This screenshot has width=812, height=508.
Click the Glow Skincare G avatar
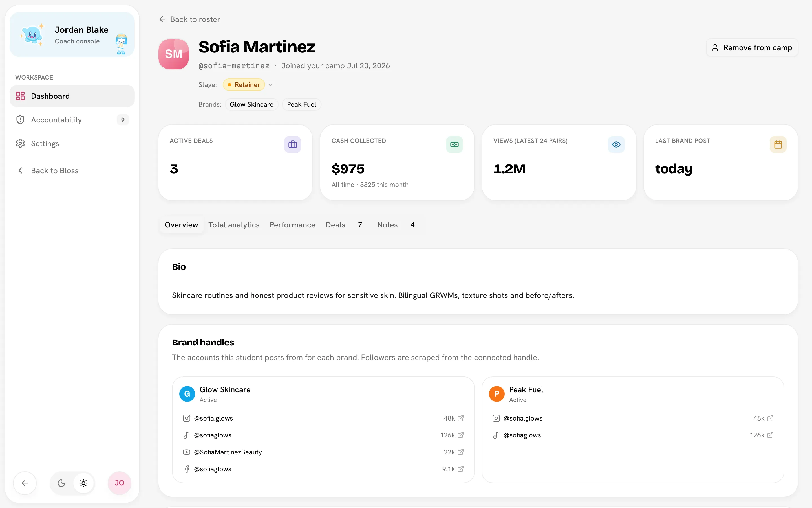click(x=187, y=394)
